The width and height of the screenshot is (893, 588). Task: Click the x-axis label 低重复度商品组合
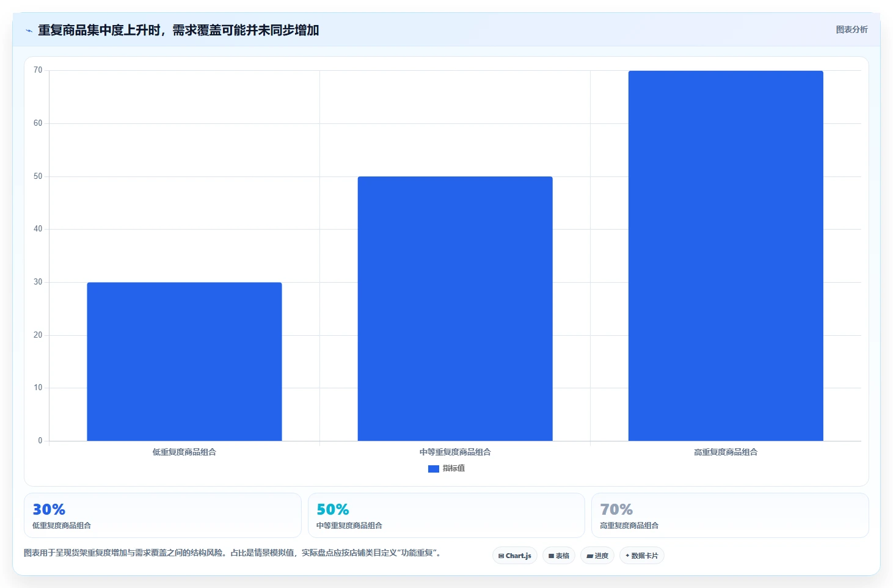click(184, 452)
